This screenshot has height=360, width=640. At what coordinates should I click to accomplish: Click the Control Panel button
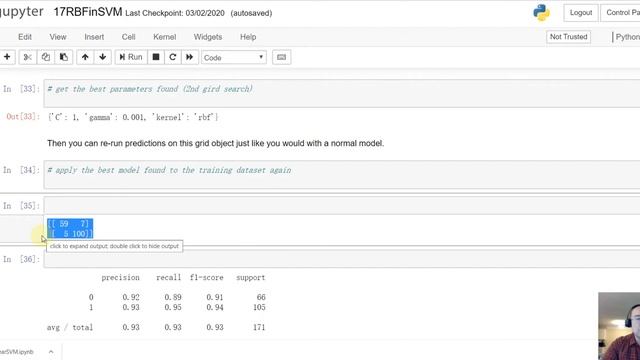(620, 13)
